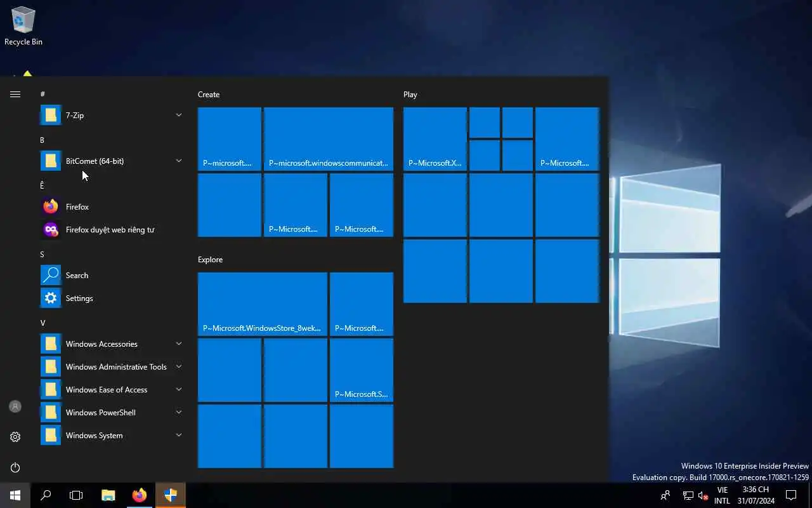This screenshot has height=508, width=812.
Task: Open the Windows PowerShell folder
Action: (112, 413)
